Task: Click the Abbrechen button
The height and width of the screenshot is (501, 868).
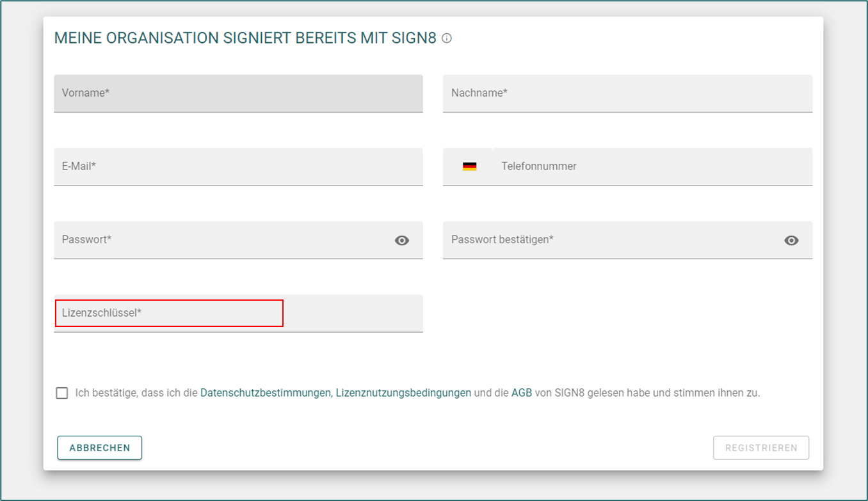Action: click(x=100, y=448)
